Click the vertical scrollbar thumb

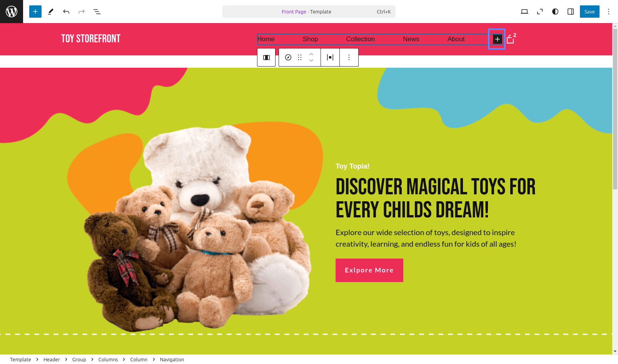click(x=615, y=109)
